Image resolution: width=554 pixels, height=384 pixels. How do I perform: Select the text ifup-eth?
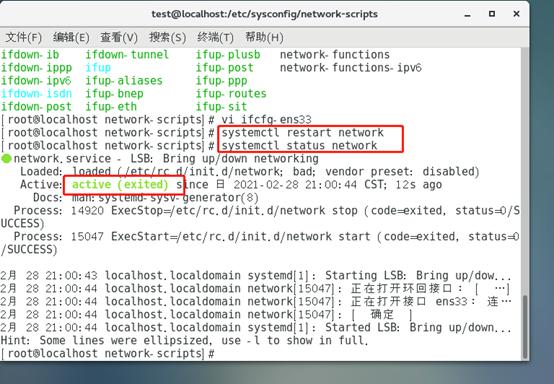click(x=111, y=107)
